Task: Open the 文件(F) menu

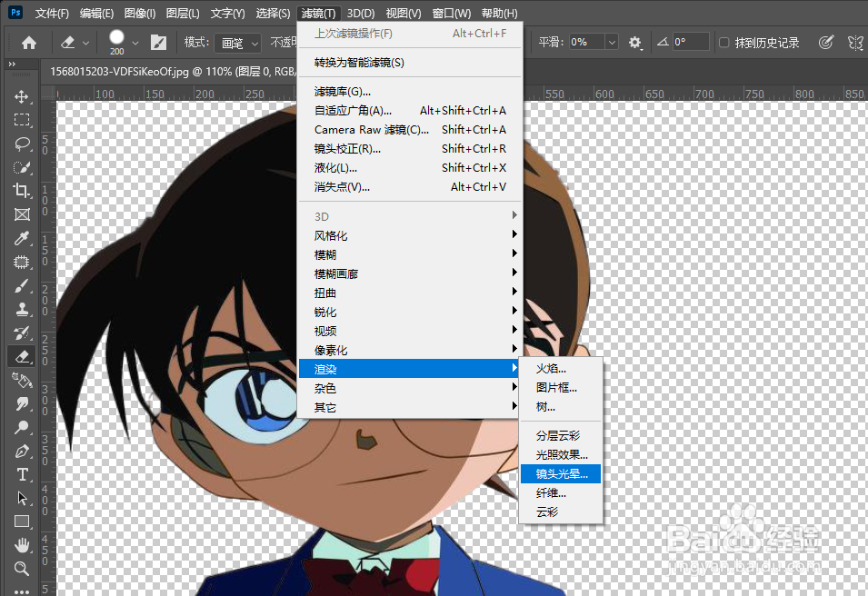Action: tap(52, 14)
